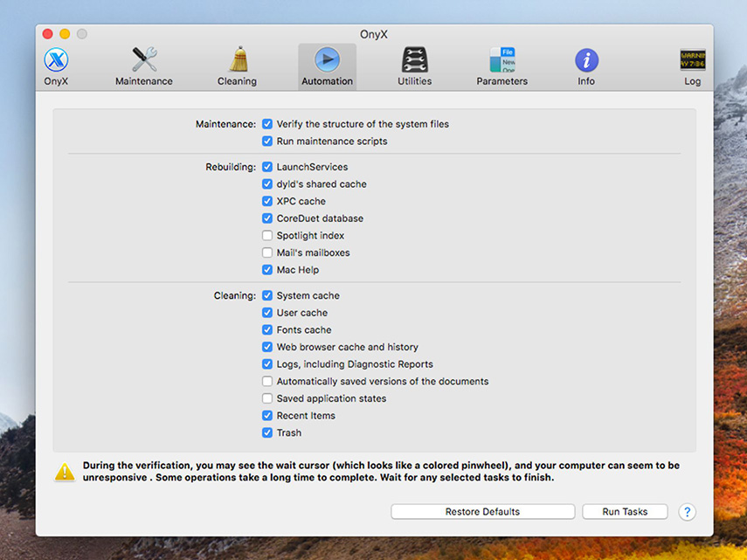Open the Cleaning broom icon
The width and height of the screenshot is (747, 560).
point(237,60)
